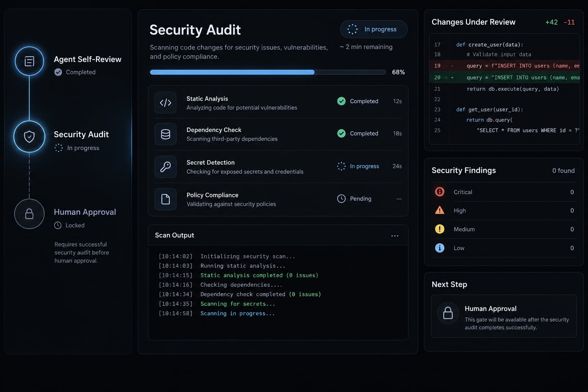Open the Secret Detection row title
Image resolution: width=588 pixels, height=392 pixels.
211,163
